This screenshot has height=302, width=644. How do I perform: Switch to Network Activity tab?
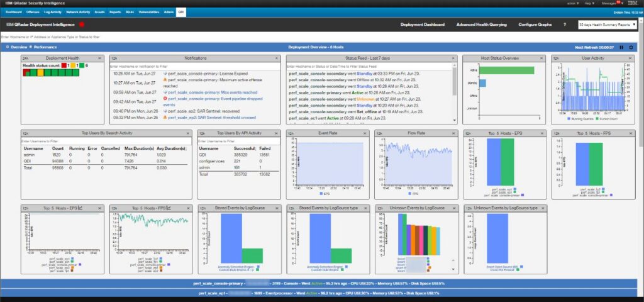(x=79, y=13)
